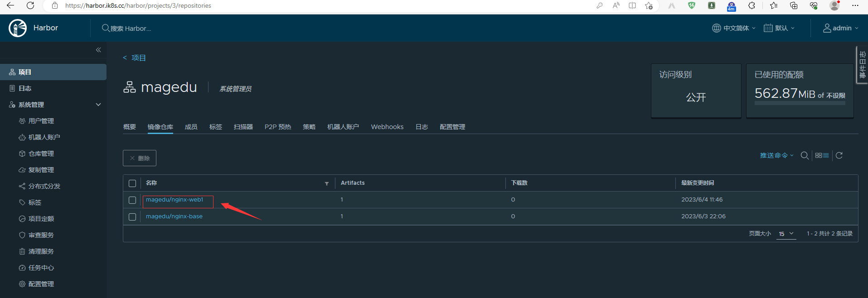The width and height of the screenshot is (868, 298).
Task: Select checkbox for magedu/nginx-base row
Action: coord(132,217)
